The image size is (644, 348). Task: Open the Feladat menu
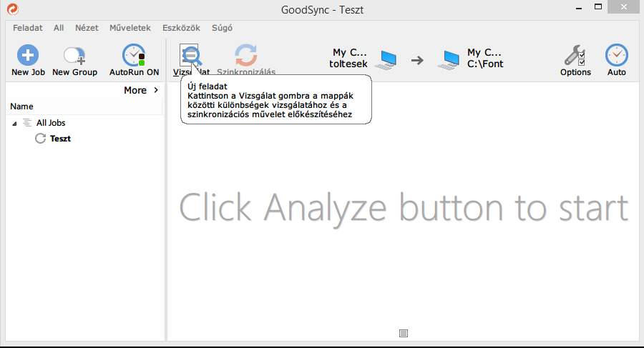pos(27,28)
